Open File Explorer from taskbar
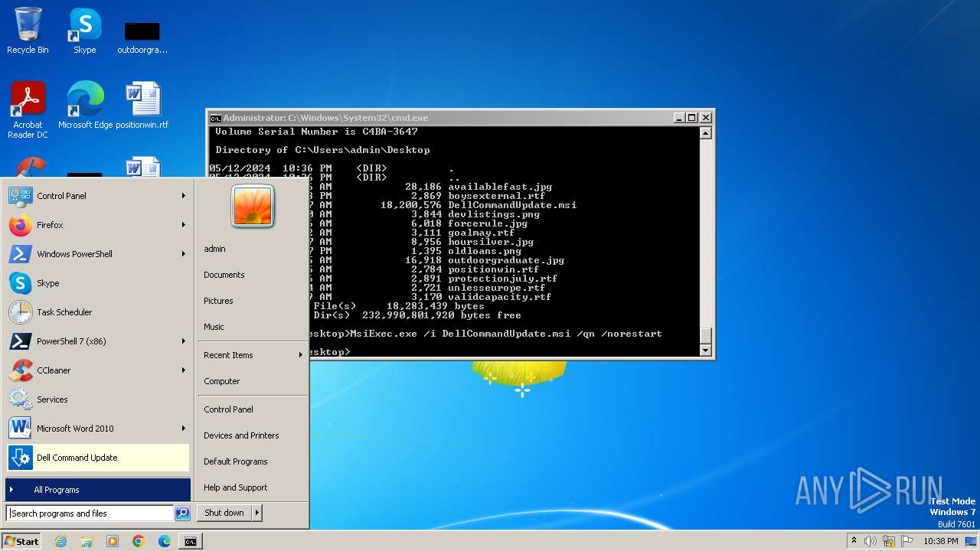The image size is (980, 551). pyautogui.click(x=87, y=541)
